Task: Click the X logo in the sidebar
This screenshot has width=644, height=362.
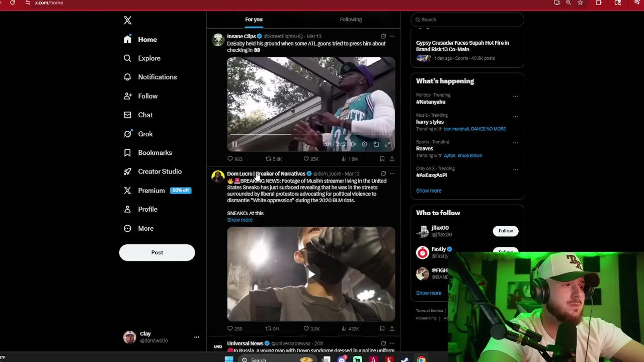Action: click(x=127, y=20)
